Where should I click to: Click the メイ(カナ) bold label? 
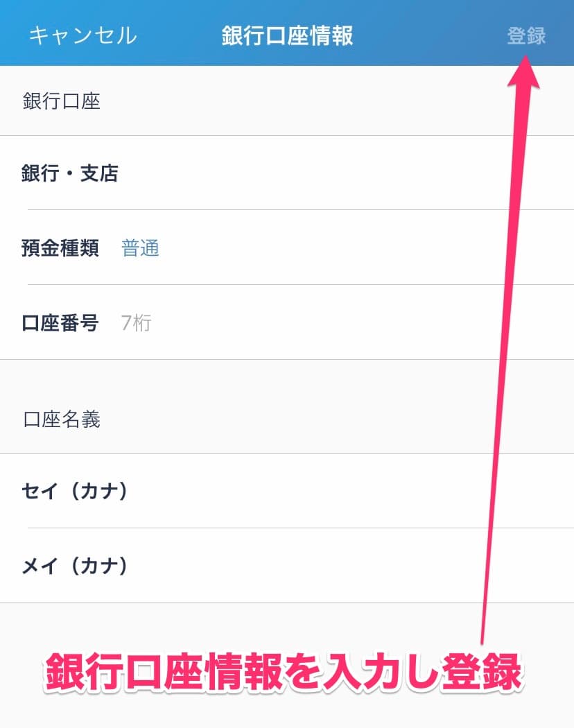[x=74, y=566]
